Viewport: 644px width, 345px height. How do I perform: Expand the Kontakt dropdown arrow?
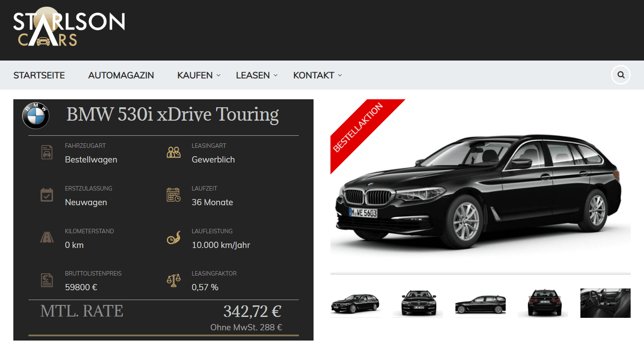tap(340, 75)
